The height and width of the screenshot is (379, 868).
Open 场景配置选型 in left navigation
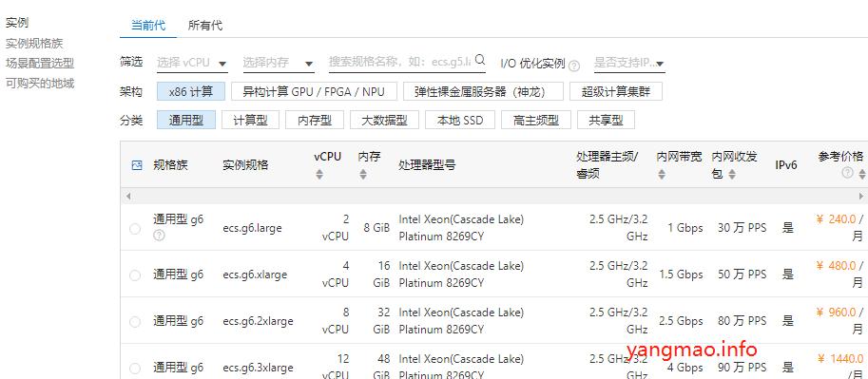tap(40, 64)
